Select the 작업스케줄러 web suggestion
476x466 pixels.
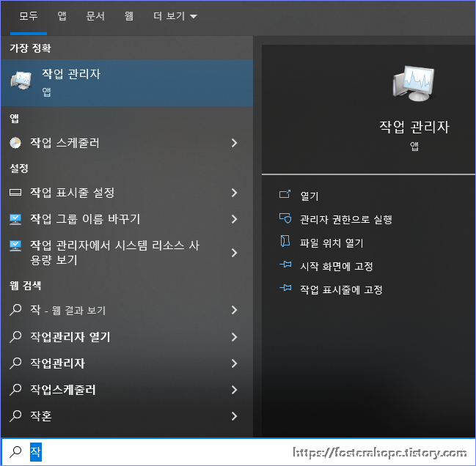pos(127,390)
